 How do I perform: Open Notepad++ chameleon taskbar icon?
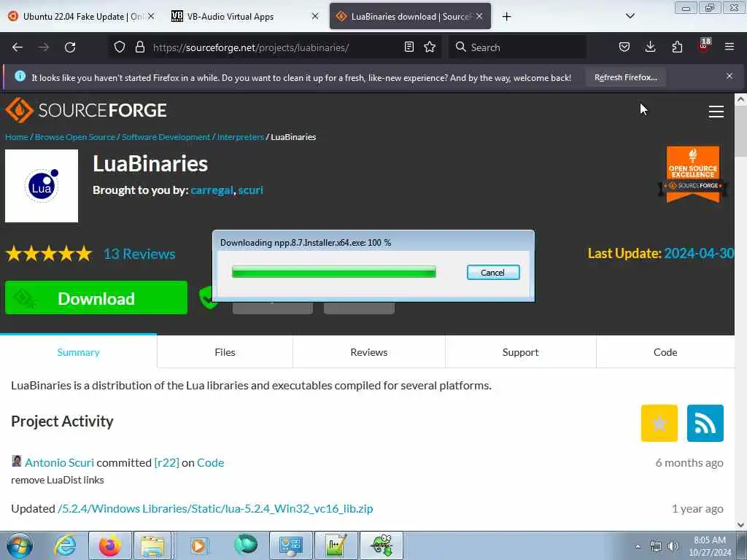(x=382, y=545)
